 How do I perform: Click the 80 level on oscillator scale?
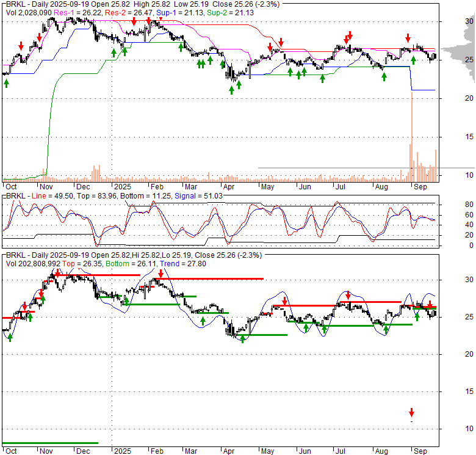(x=469, y=205)
